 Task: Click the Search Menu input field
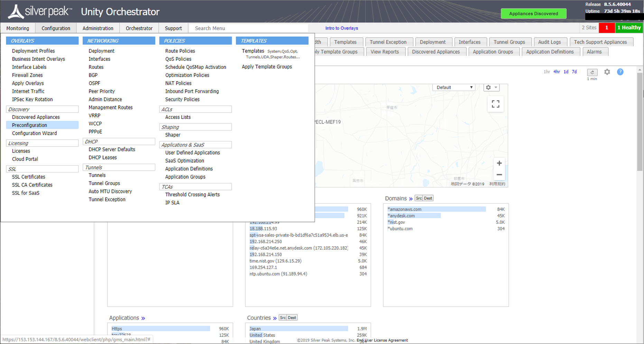[248, 28]
